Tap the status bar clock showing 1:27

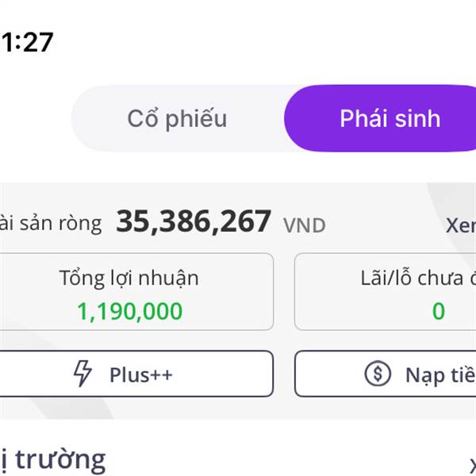coord(28,42)
